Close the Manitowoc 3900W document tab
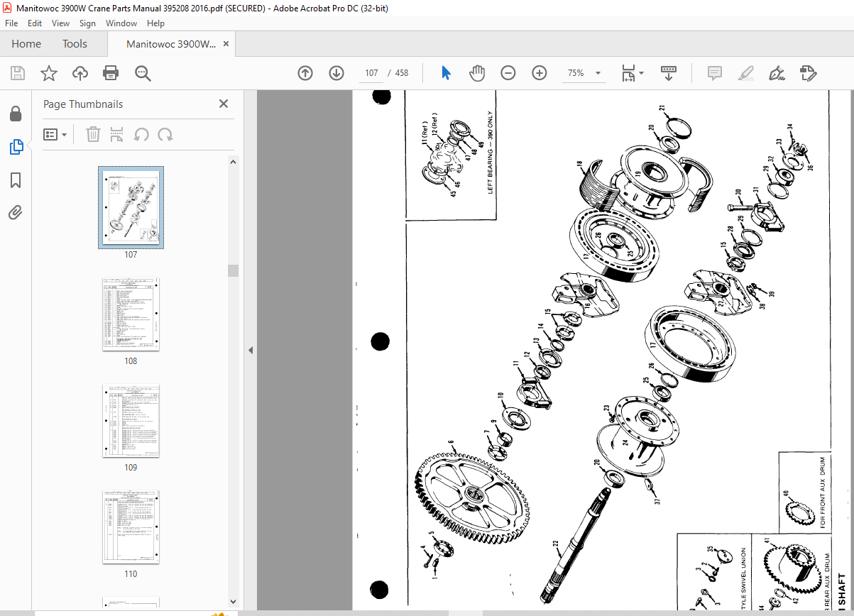 226,44
